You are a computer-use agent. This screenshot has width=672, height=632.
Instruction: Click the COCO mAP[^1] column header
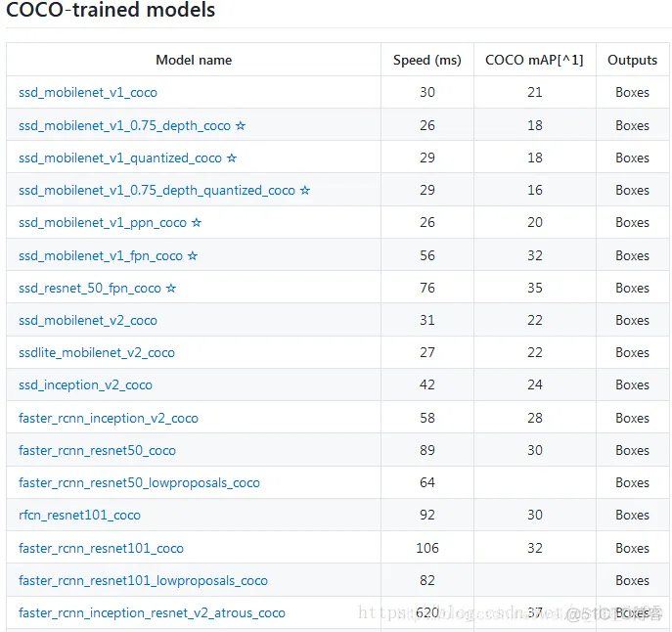(534, 60)
